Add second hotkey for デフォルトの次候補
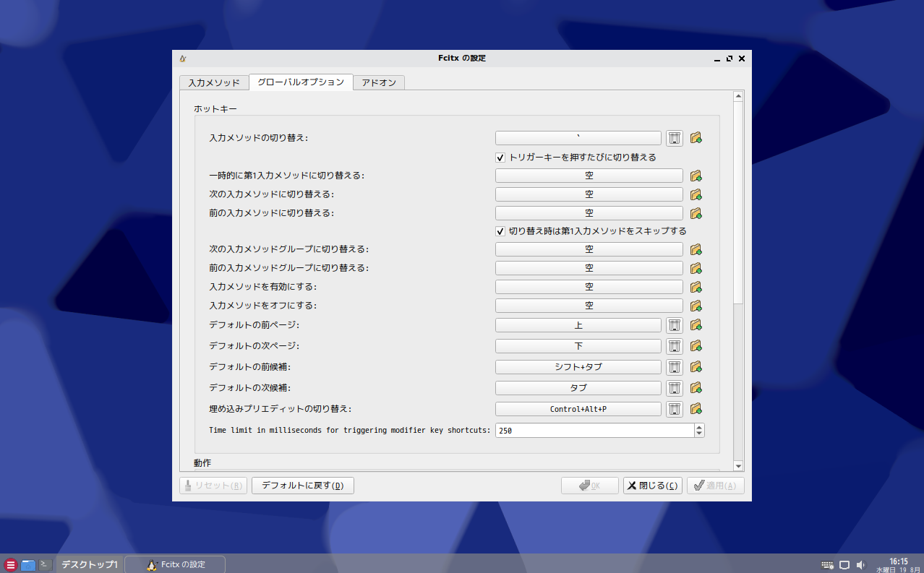The height and width of the screenshot is (573, 924). [696, 388]
